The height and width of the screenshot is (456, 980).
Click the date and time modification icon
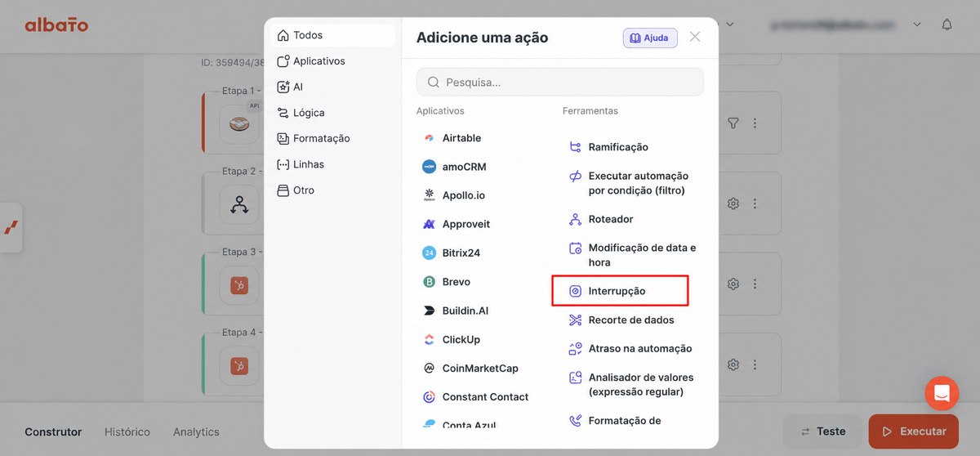(575, 248)
